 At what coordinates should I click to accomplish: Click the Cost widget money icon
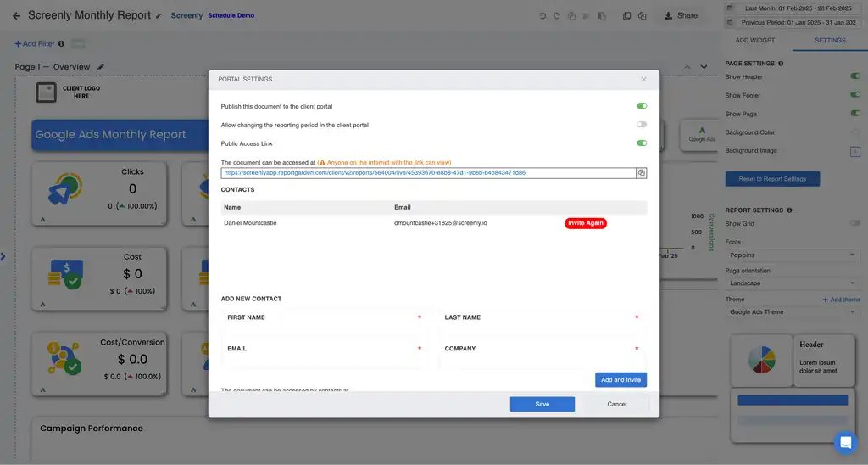(65, 274)
